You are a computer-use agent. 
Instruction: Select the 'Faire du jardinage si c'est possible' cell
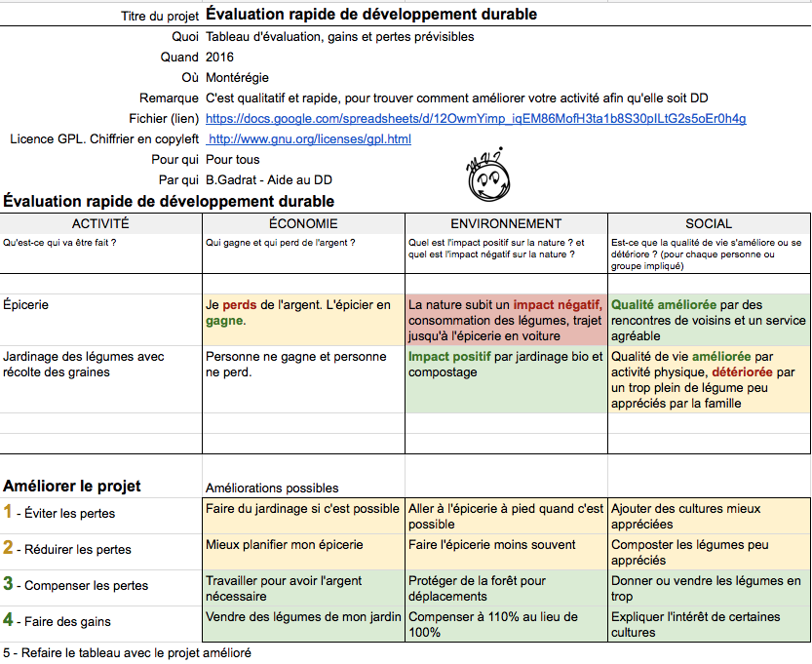(x=303, y=517)
